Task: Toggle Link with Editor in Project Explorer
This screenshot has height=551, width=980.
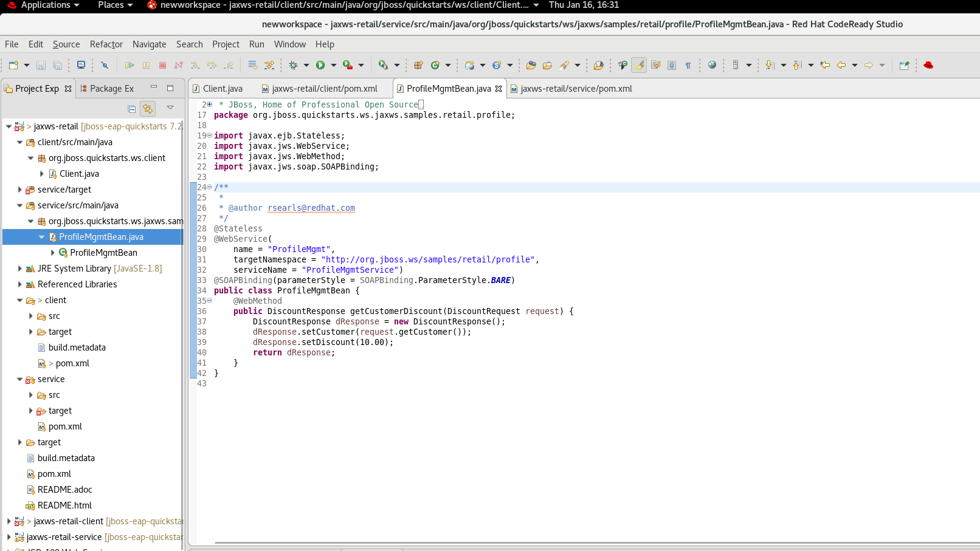Action: [x=148, y=109]
